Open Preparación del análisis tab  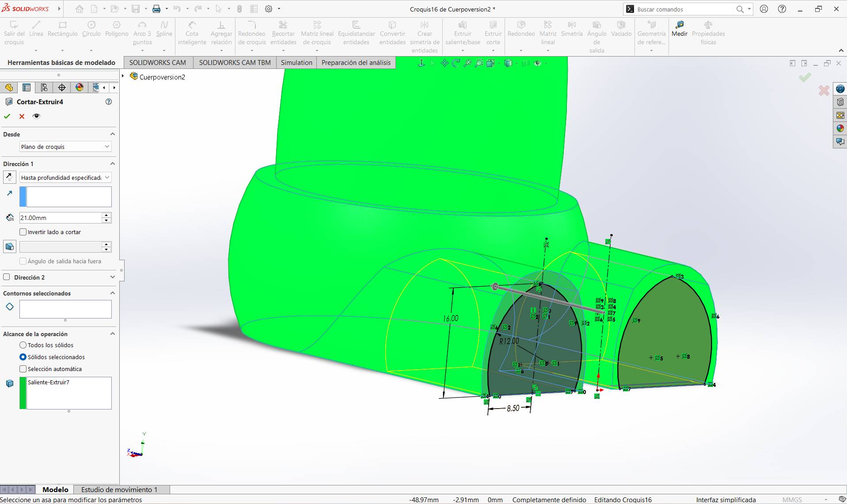coord(356,63)
